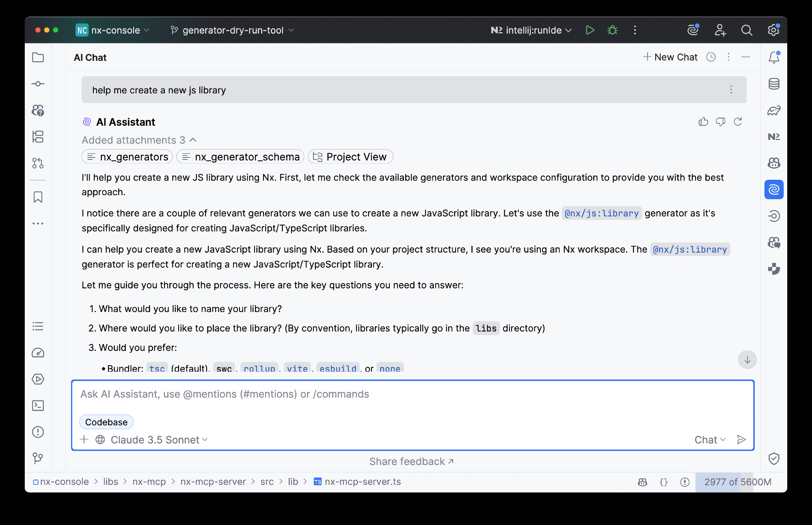Open chat history clock icon
Image resolution: width=812 pixels, height=525 pixels.
pyautogui.click(x=711, y=57)
